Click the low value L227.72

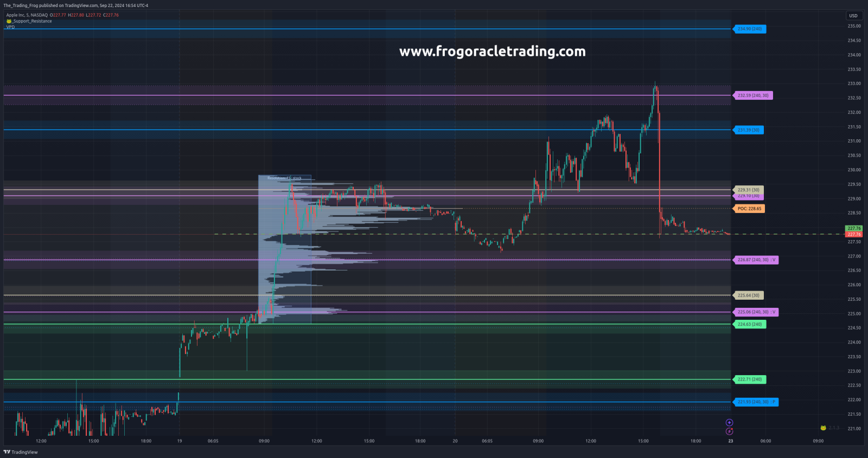tap(93, 15)
